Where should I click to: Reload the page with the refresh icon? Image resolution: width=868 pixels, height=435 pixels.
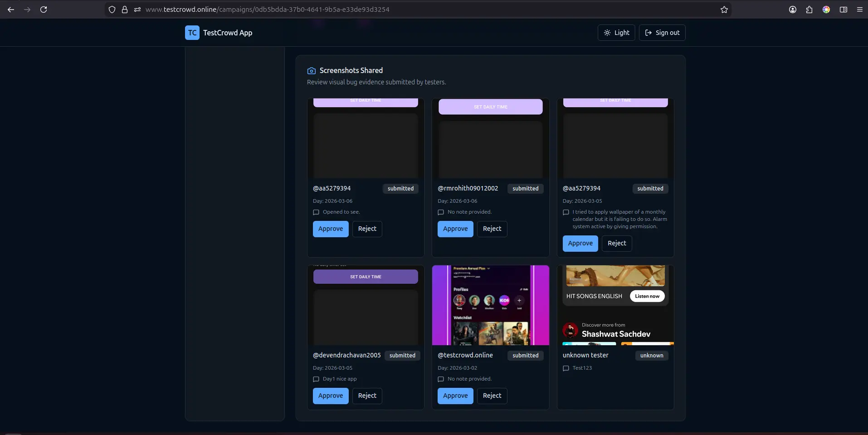point(44,9)
